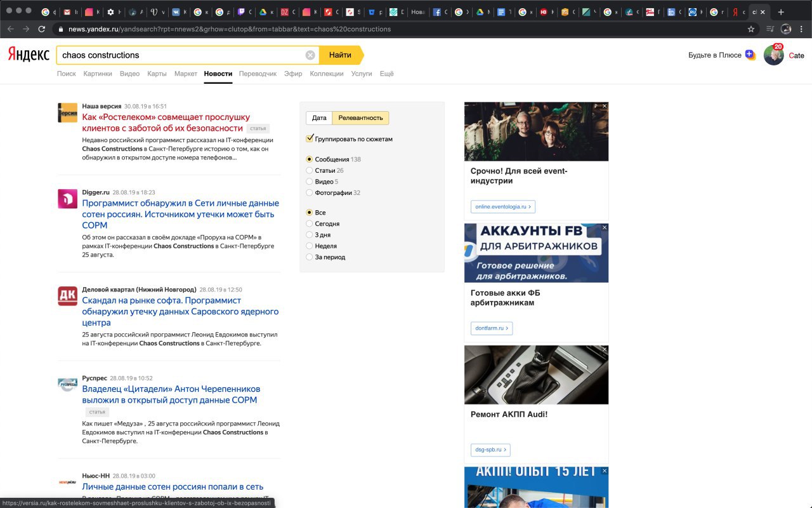Screen dimensions: 812x508
Task: Close the Аккаунты FB ad
Action: click(605, 227)
